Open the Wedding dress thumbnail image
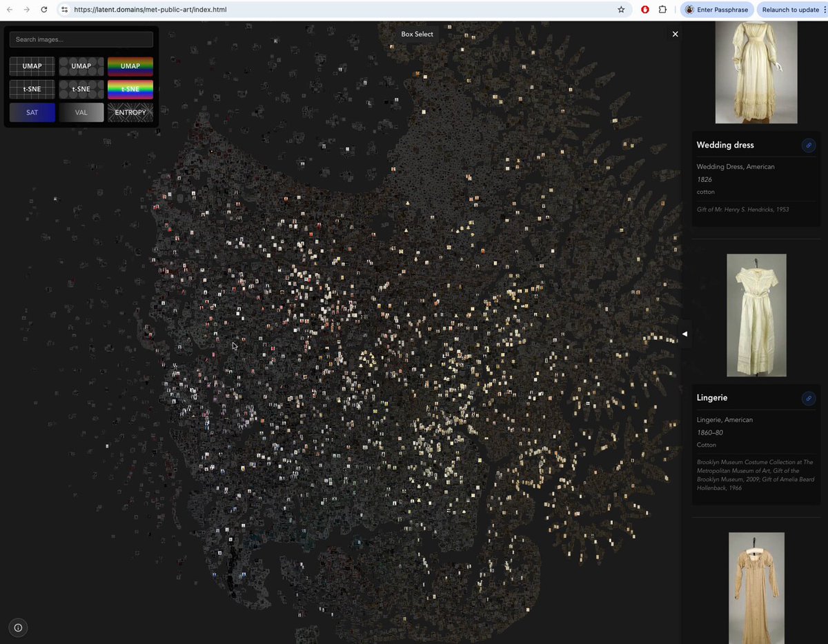 (756, 72)
